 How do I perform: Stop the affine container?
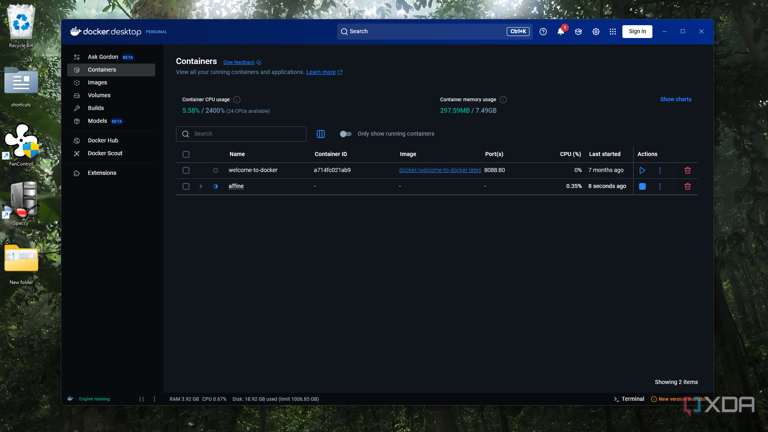pos(642,186)
